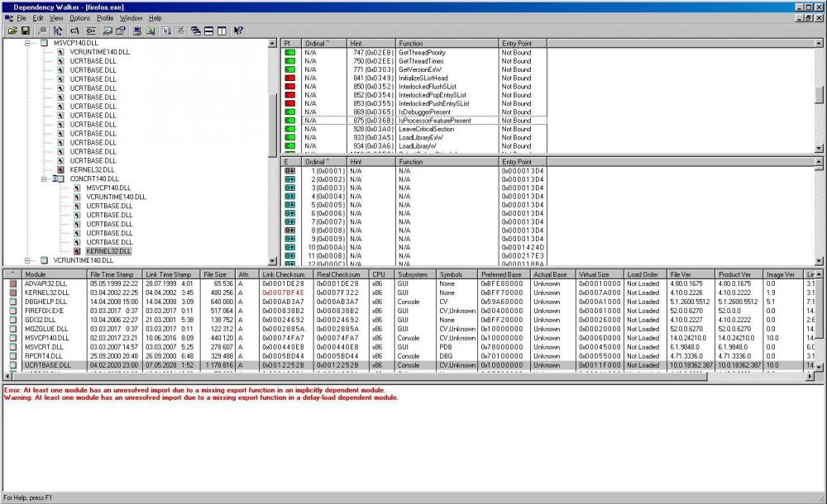This screenshot has width=827, height=504.
Task: Toggle Undecorate C++ Functions button
Action: [x=91, y=31]
